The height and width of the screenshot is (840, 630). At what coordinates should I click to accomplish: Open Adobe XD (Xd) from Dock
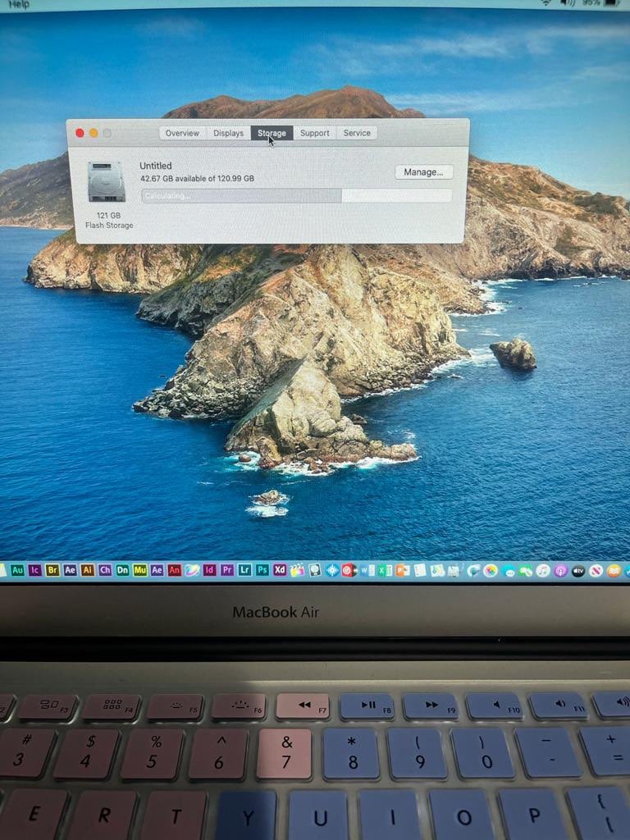pyautogui.click(x=280, y=570)
